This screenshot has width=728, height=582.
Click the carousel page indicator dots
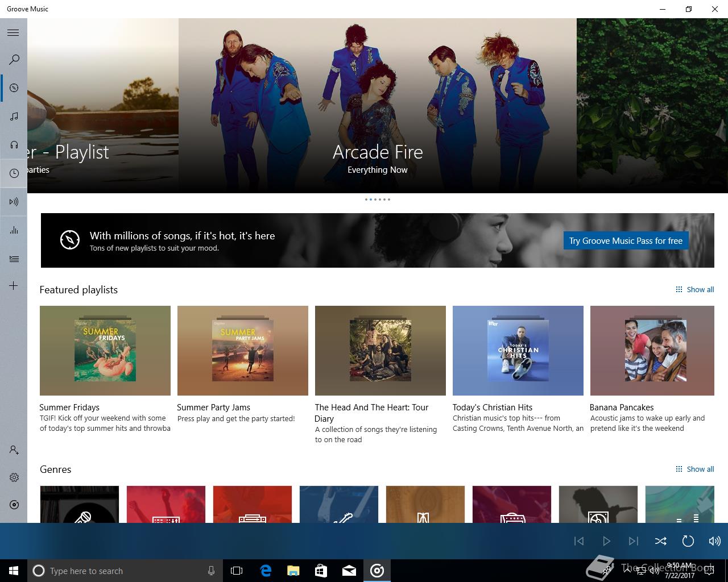378,199
